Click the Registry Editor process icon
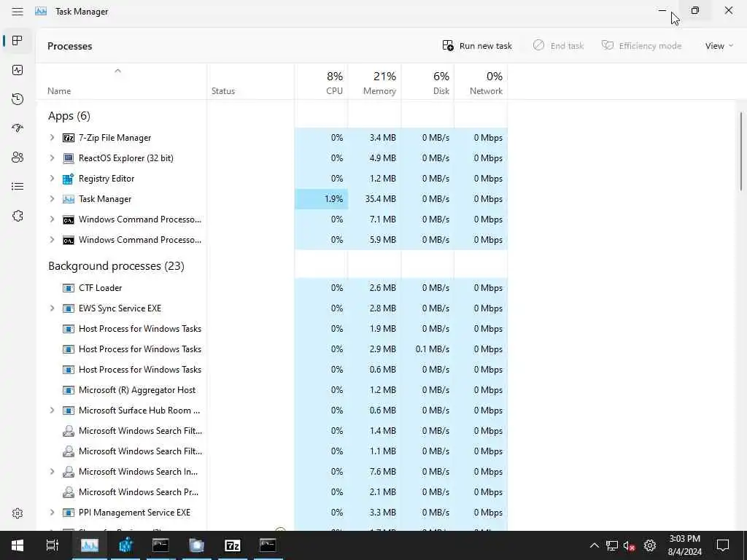The height and width of the screenshot is (560, 747). tap(69, 179)
